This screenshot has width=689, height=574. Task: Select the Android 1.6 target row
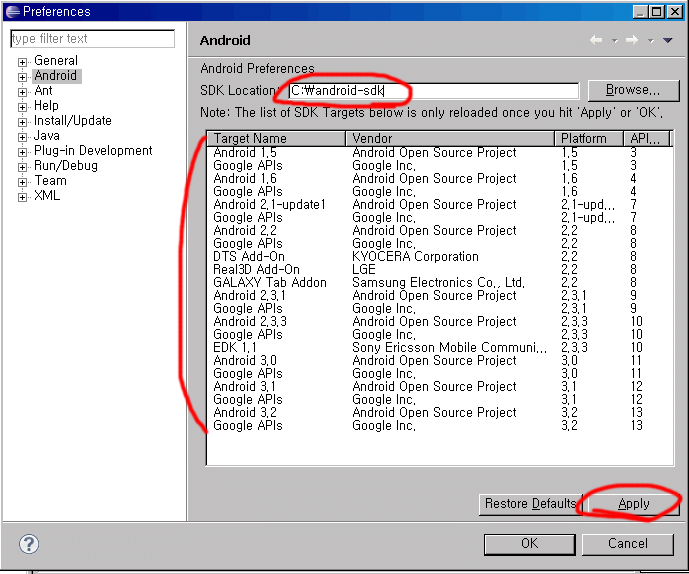439,178
